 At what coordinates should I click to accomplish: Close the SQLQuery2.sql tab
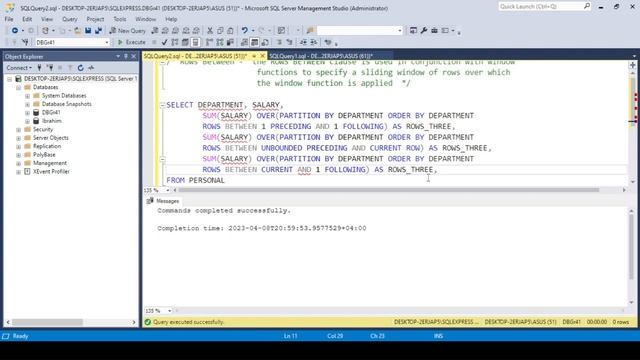(x=262, y=56)
